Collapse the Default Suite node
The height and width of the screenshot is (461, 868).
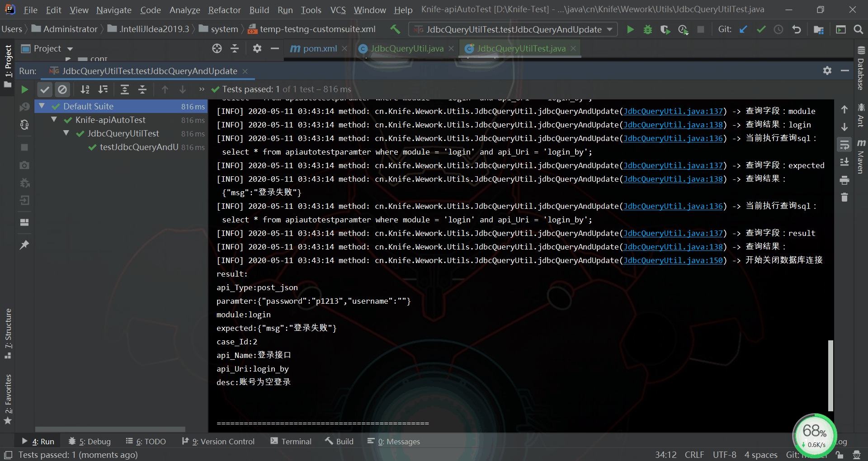point(42,106)
